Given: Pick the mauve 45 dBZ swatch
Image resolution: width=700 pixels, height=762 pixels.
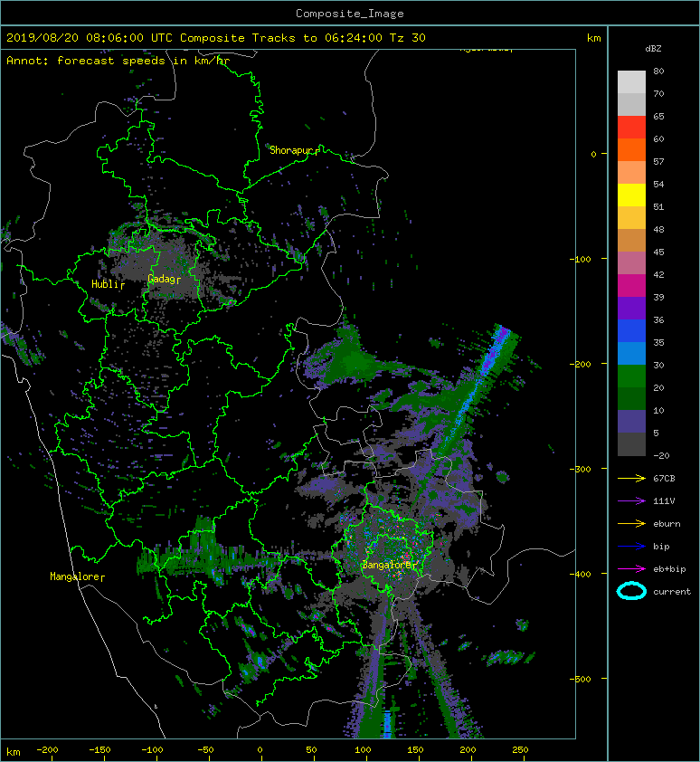Looking at the screenshot, I should click(x=631, y=263).
